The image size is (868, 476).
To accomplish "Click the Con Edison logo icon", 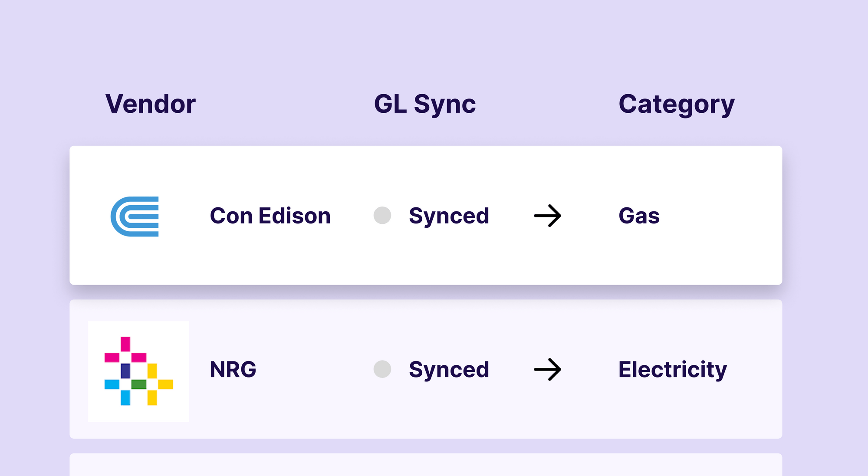I will [x=135, y=216].
